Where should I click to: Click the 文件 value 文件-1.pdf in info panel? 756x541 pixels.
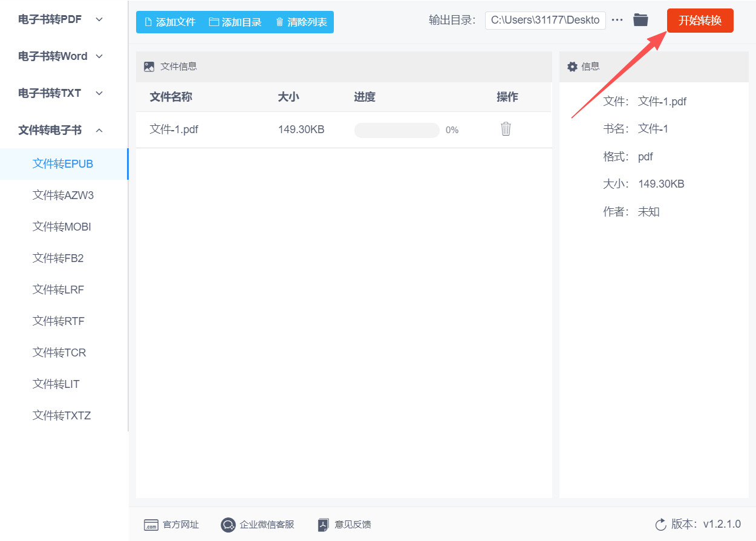click(x=662, y=102)
